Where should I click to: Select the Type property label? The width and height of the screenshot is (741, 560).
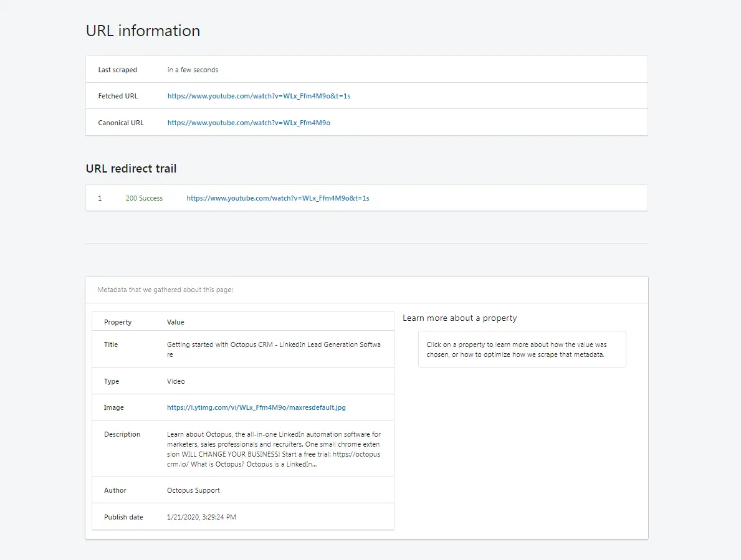click(112, 381)
